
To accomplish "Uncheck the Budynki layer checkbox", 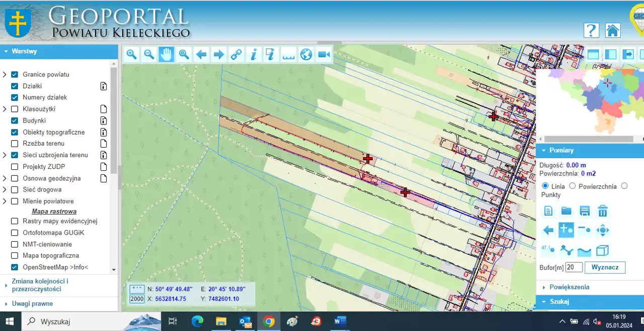I will (x=15, y=120).
